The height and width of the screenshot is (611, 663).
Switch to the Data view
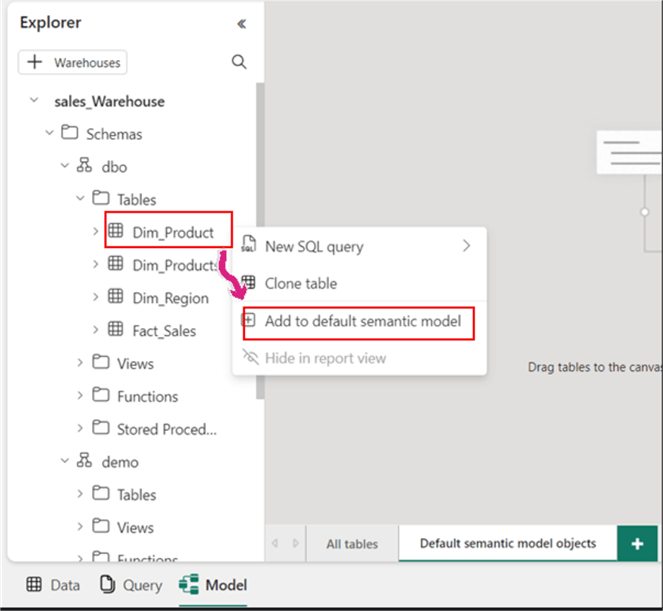pos(53,585)
